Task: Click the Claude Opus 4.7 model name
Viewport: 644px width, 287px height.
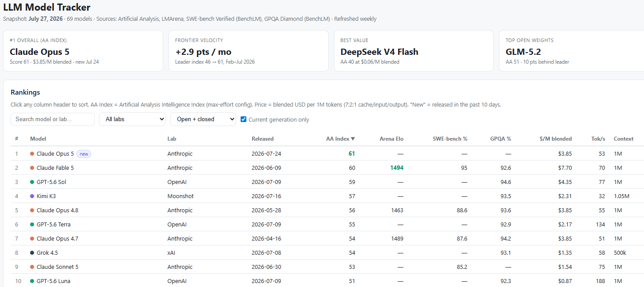Action: point(57,238)
